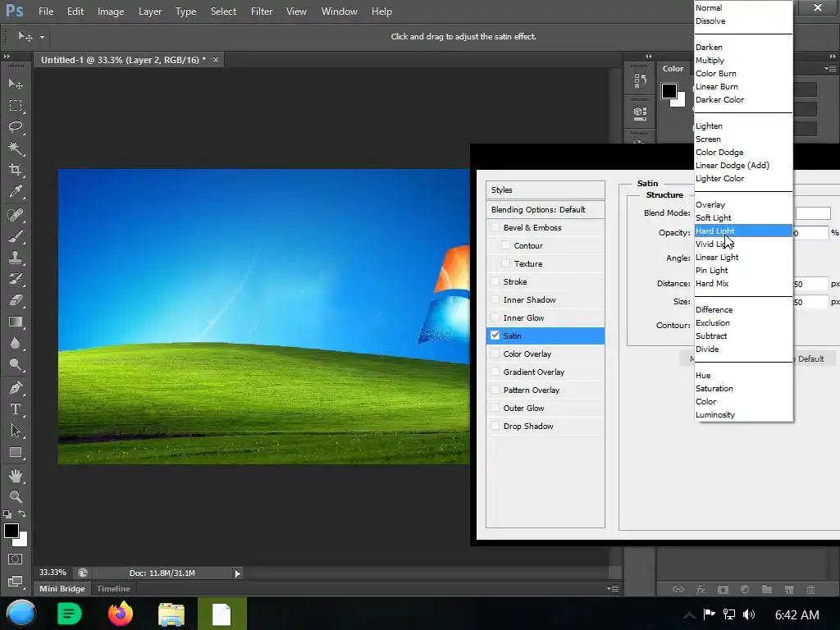This screenshot has height=630, width=840.
Task: Select the History Brush tool
Action: click(16, 279)
